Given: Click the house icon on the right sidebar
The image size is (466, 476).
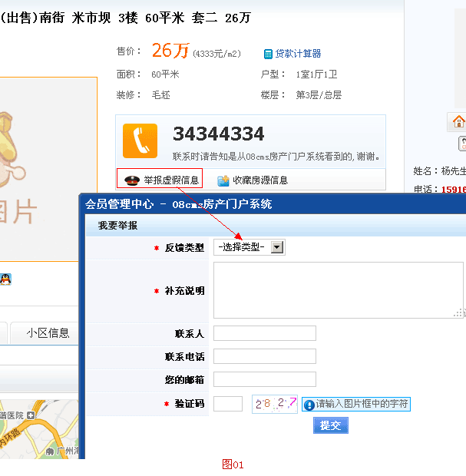Looking at the screenshot, I should point(458,121).
